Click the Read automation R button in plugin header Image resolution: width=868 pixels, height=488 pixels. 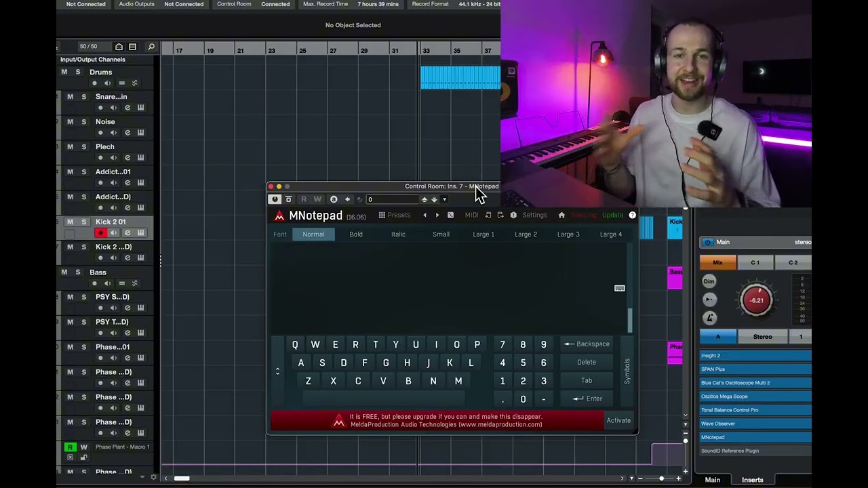pos(304,199)
